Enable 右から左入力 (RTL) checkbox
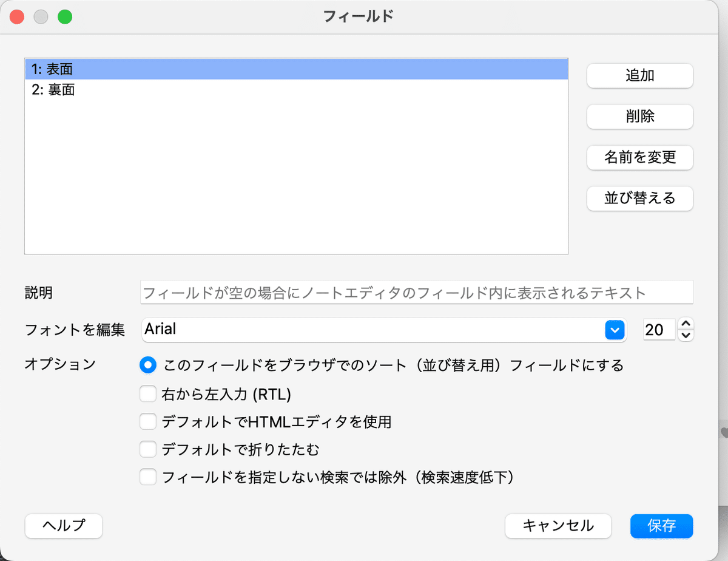This screenshot has width=728, height=561. coord(147,393)
